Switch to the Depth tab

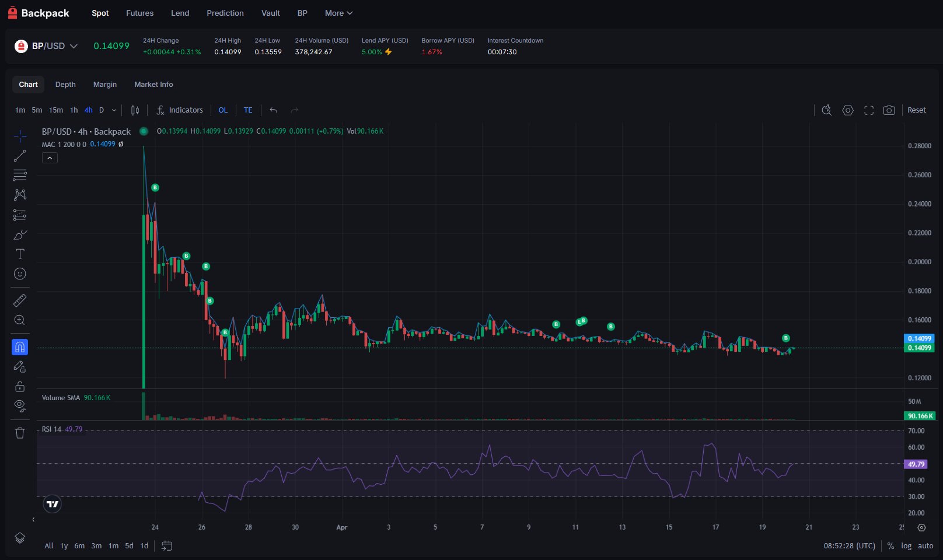click(65, 85)
